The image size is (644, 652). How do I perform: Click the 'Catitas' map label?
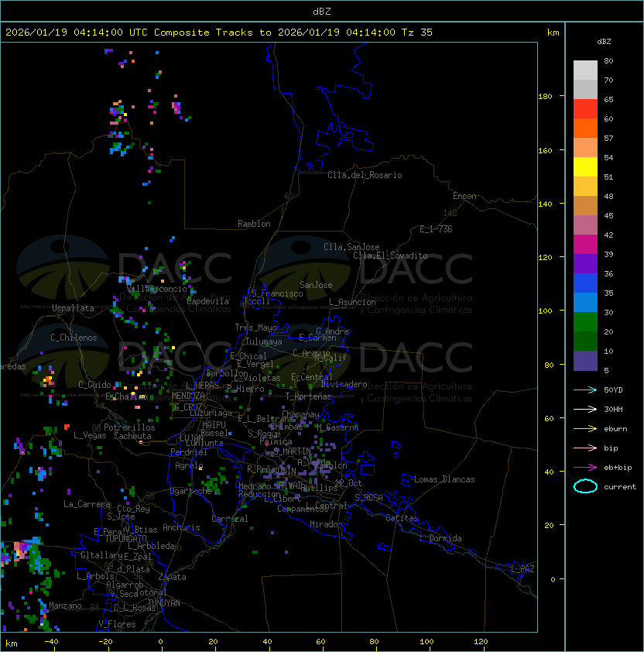click(402, 518)
